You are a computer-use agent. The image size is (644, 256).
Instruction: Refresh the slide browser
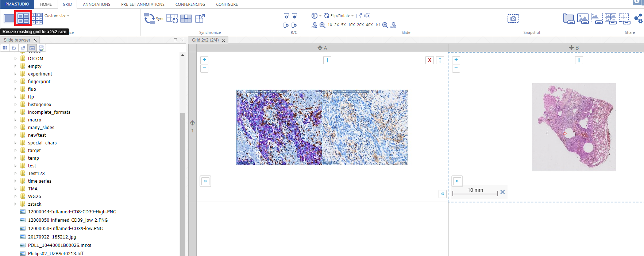pos(14,48)
